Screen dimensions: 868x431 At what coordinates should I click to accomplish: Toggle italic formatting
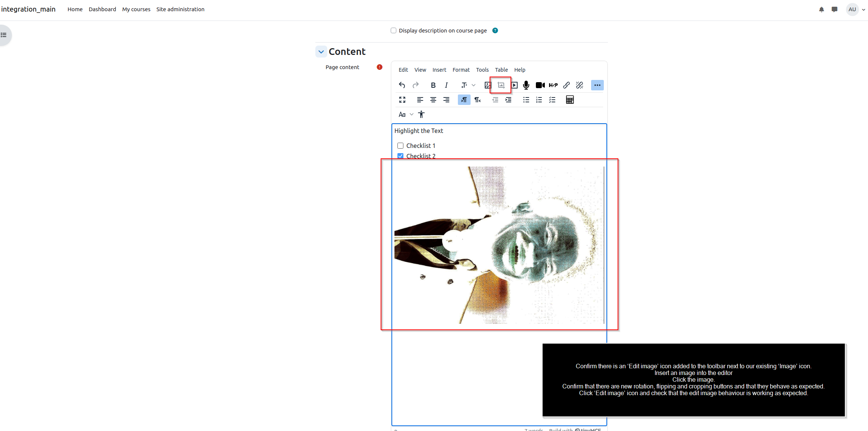446,85
